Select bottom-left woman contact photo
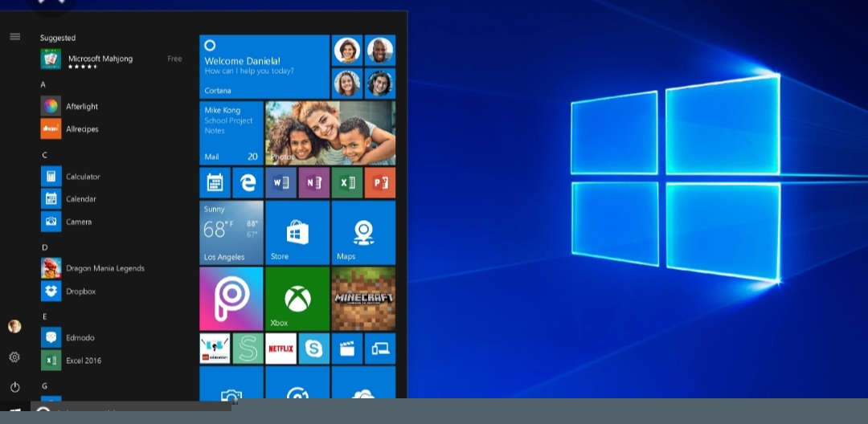This screenshot has height=424, width=868. tap(347, 84)
